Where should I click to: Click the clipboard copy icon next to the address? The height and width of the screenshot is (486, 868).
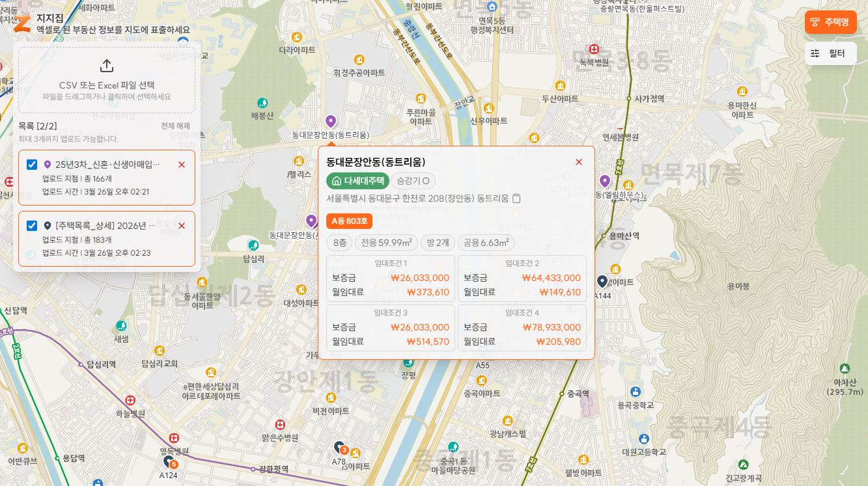(516, 200)
